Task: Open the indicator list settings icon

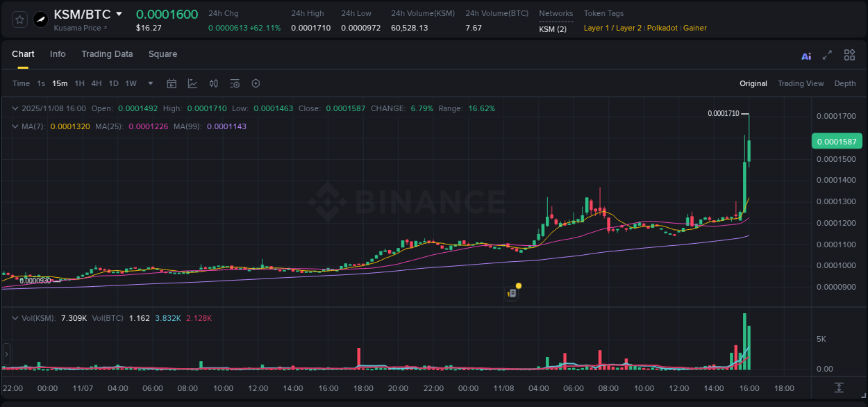Action: [234, 83]
